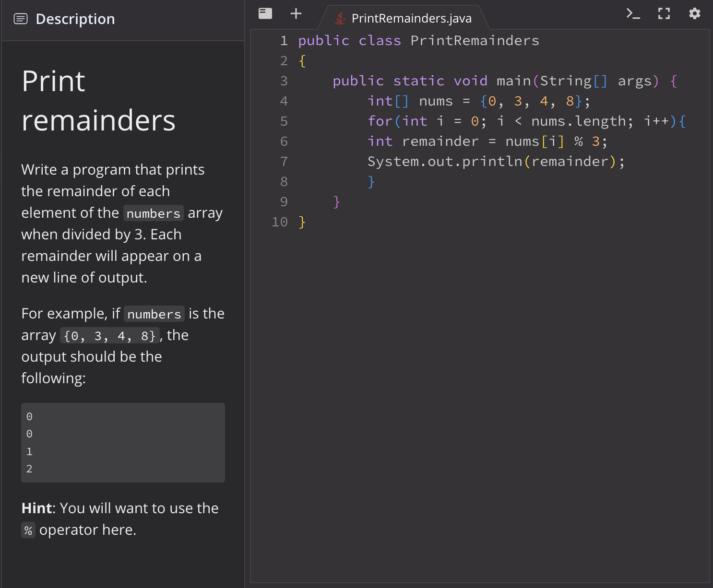713x588 pixels.
Task: Open the integrated terminal
Action: (633, 14)
